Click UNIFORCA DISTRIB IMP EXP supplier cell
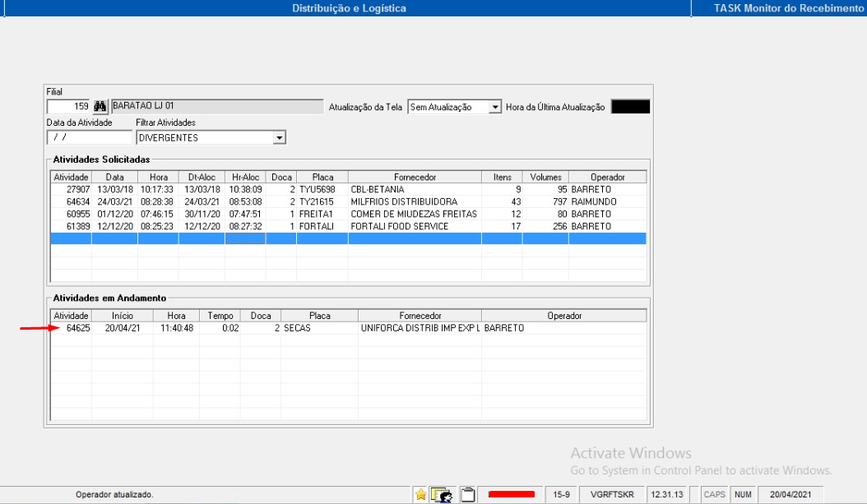Image resolution: width=867 pixels, height=504 pixels. pyautogui.click(x=420, y=328)
